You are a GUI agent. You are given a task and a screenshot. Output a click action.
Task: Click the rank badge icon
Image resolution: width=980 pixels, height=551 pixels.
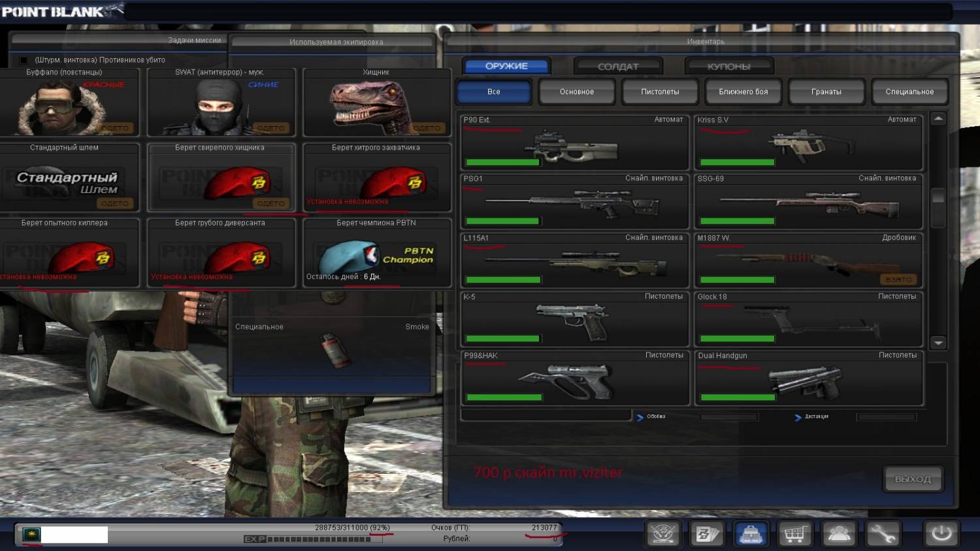[31, 535]
